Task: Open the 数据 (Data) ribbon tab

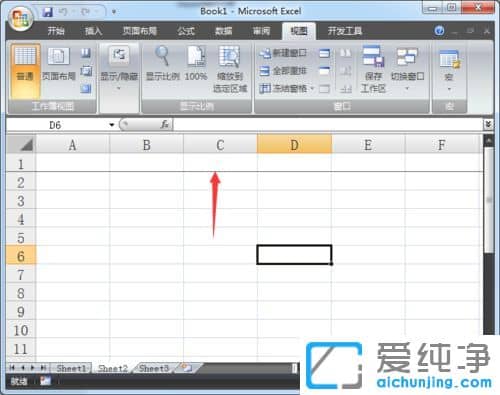Action: click(223, 31)
